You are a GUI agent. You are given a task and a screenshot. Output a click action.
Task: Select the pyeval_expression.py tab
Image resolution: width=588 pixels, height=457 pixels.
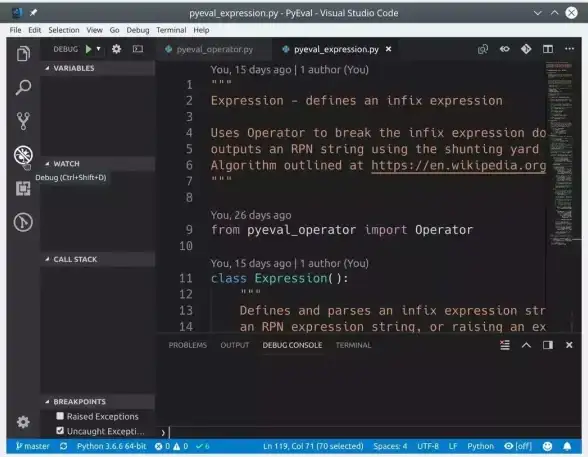point(336,49)
